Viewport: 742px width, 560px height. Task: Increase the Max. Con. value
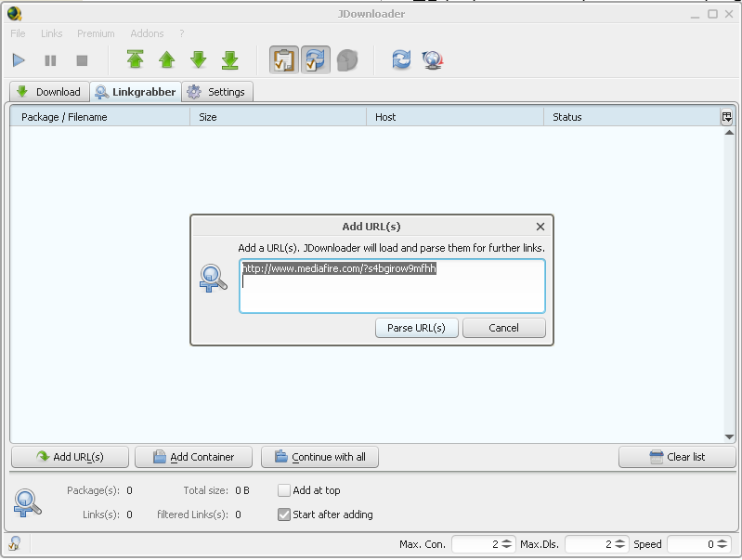click(506, 541)
